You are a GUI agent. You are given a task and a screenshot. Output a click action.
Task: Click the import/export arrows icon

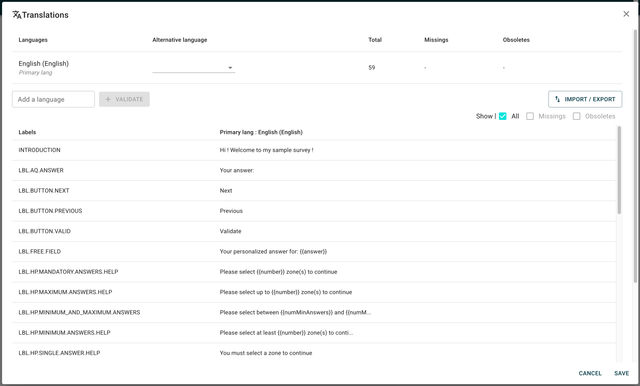[x=558, y=99]
